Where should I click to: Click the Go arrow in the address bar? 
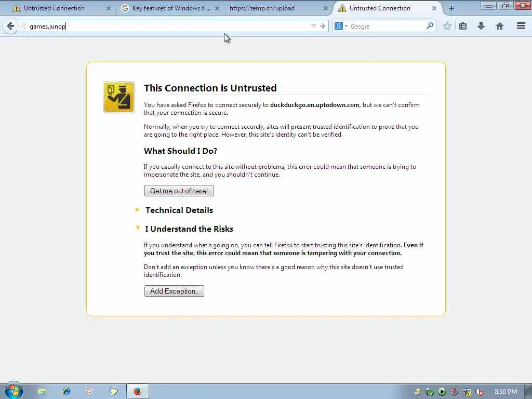322,26
